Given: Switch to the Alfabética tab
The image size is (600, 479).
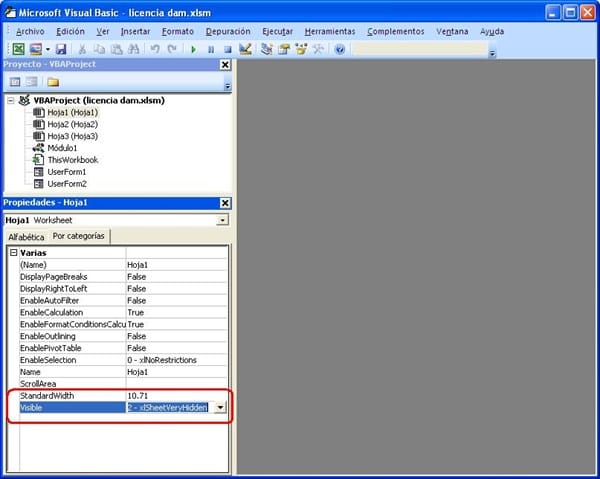Looking at the screenshot, I should coord(26,237).
